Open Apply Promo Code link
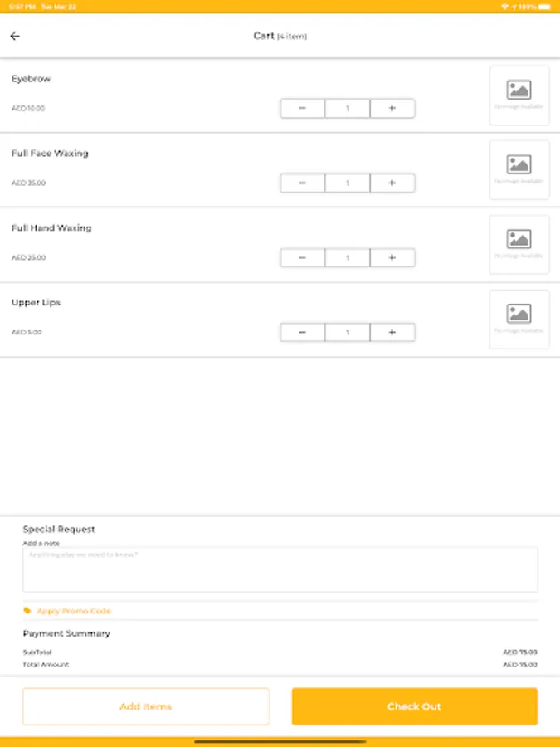 click(74, 611)
